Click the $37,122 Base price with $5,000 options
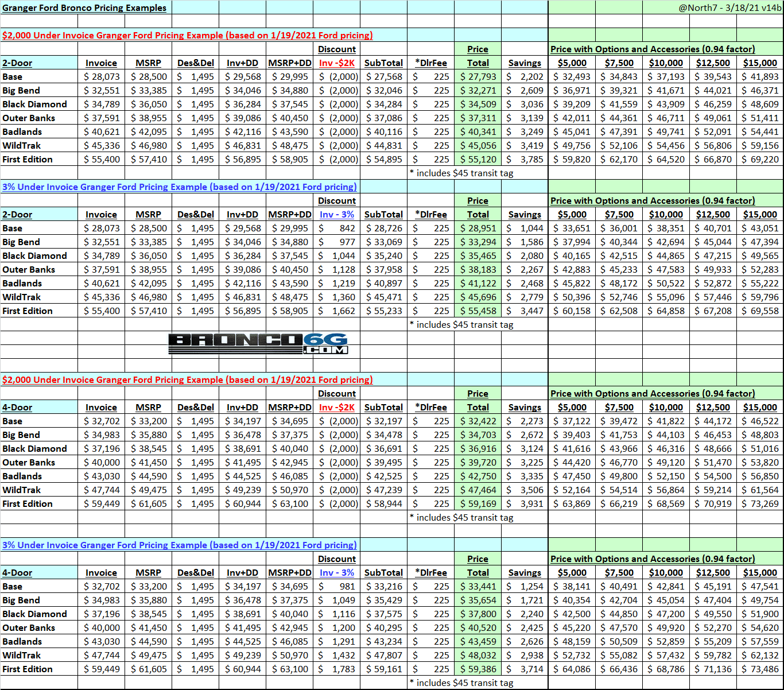This screenshot has width=784, height=690. (x=572, y=421)
